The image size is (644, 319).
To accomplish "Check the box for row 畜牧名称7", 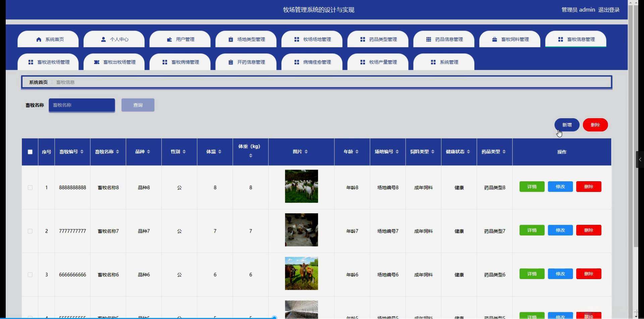I will point(30,231).
